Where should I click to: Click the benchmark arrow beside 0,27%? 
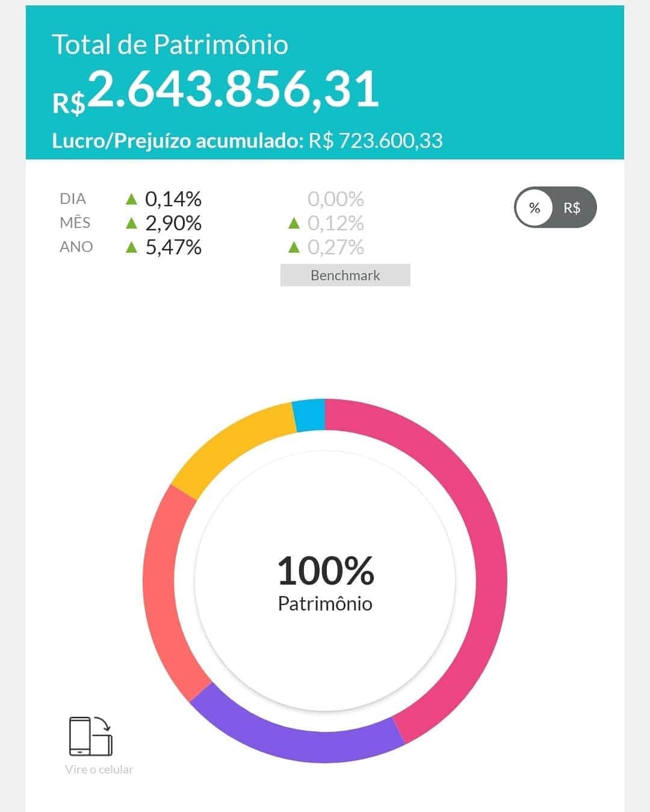coord(294,247)
